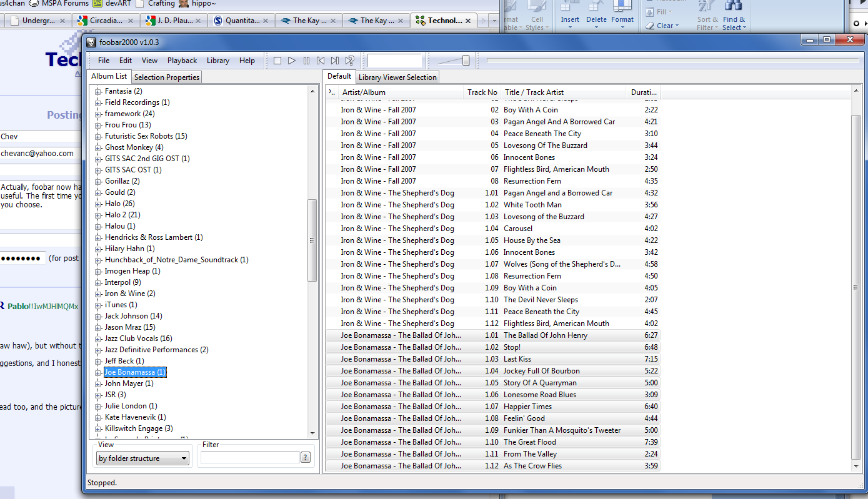Screen dimensions: 868x499
Task: Click the album list Filter text field
Action: (250, 458)
